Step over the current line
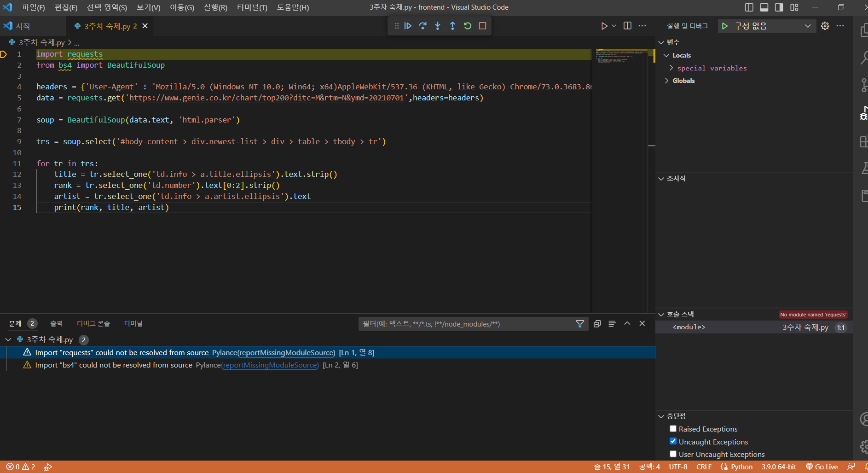The width and height of the screenshot is (868, 473). point(423,26)
